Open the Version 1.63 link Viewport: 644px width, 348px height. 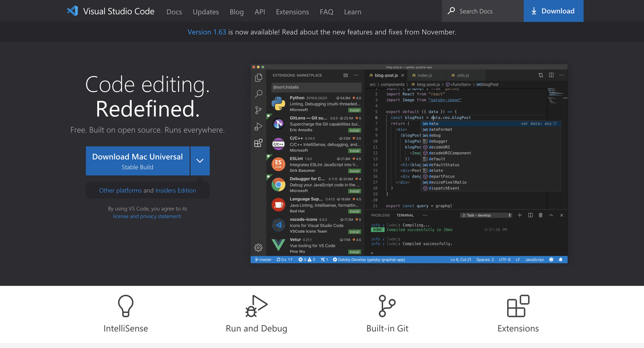click(x=207, y=32)
